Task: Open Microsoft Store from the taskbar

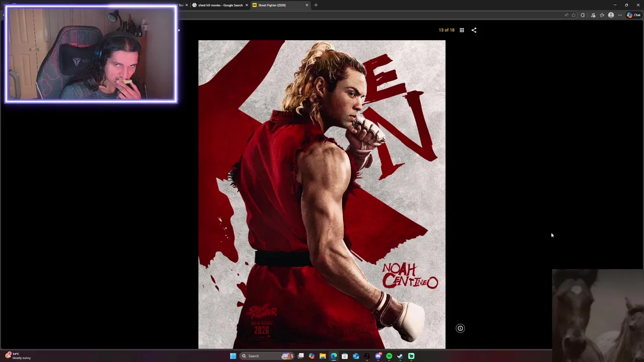Action: coord(345,356)
